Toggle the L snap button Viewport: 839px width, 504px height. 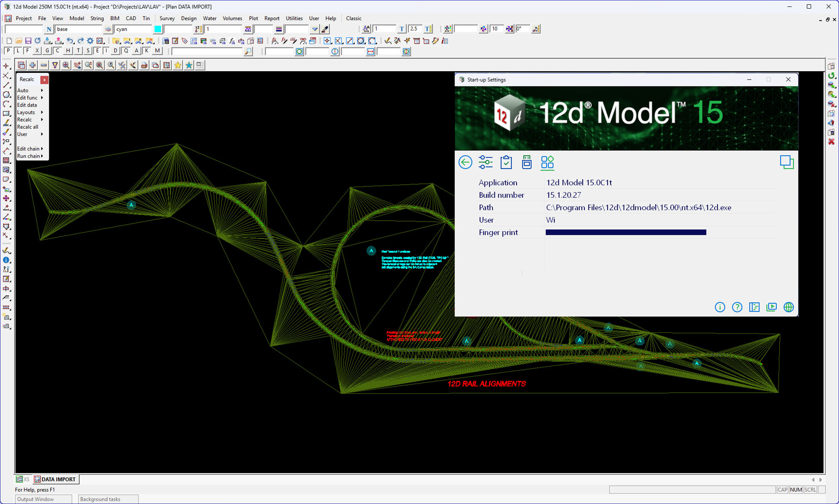[18, 50]
